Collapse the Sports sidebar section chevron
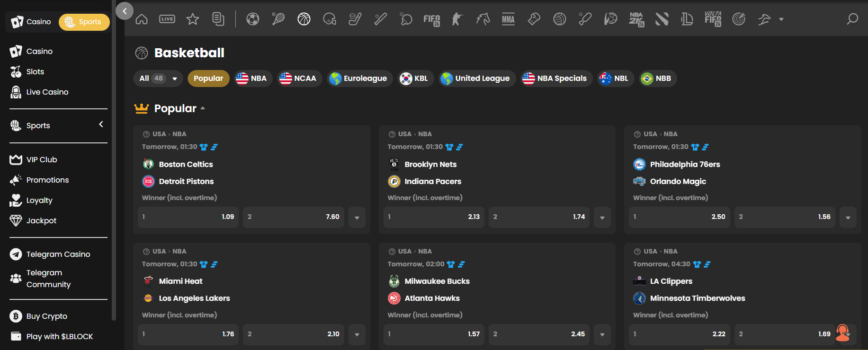868x350 pixels. [x=101, y=124]
